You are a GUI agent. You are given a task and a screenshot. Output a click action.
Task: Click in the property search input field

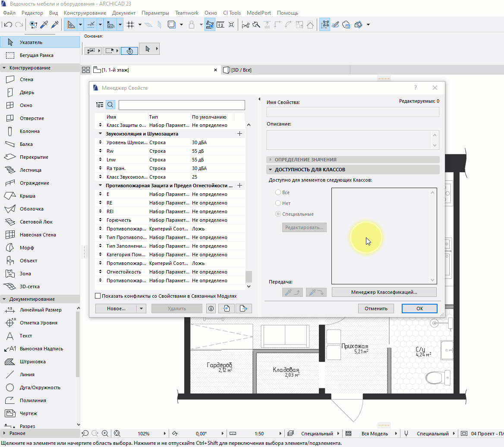tap(182, 105)
